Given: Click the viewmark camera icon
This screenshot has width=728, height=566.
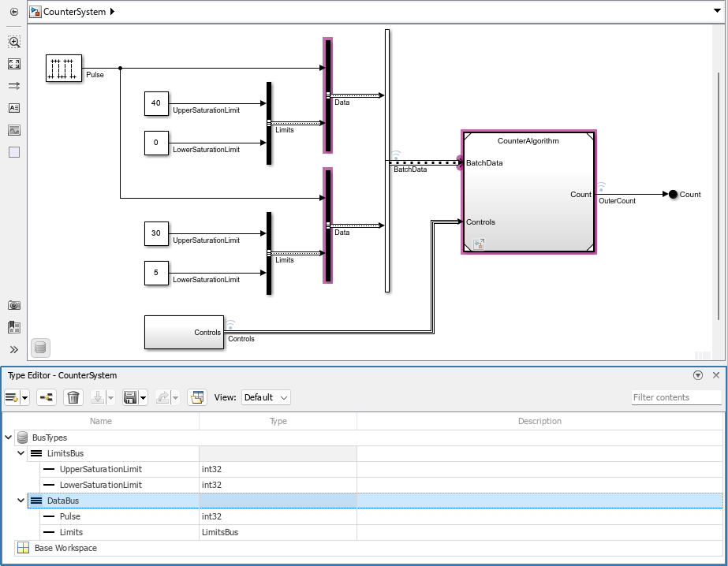Looking at the screenshot, I should coord(13,305).
